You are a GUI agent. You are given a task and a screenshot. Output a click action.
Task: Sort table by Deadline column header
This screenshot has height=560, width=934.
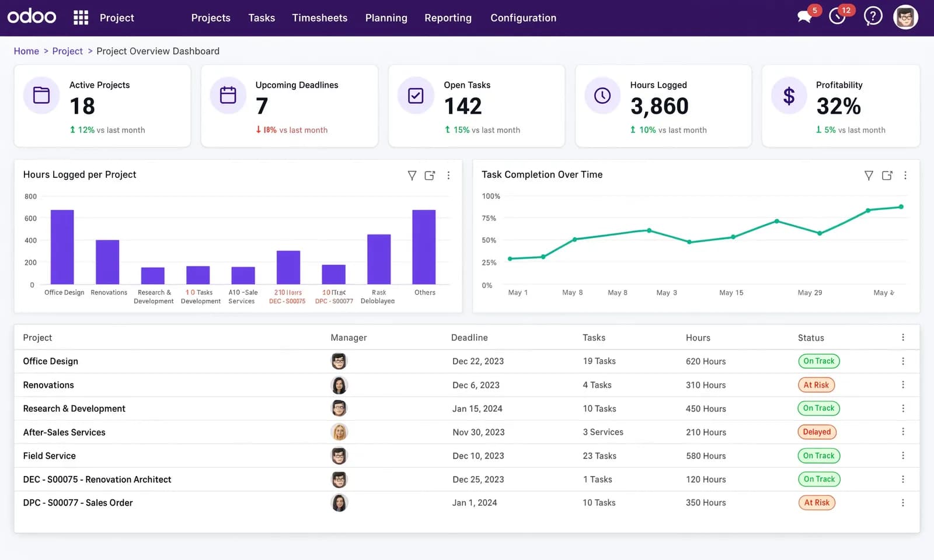(469, 338)
